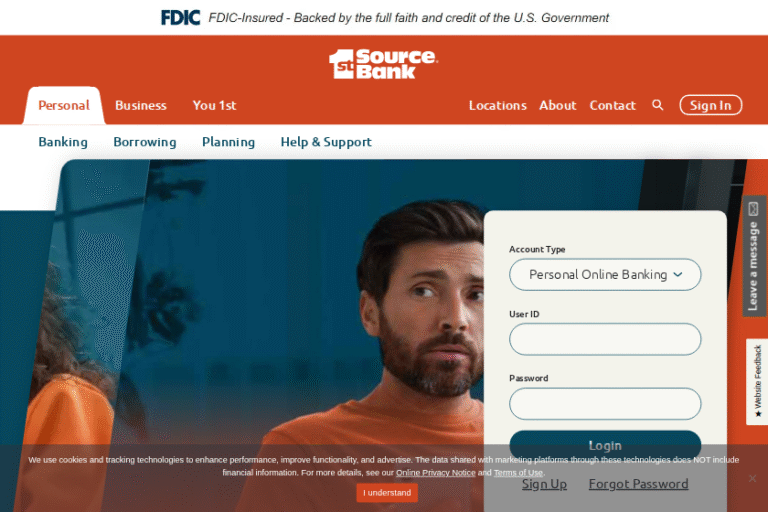The width and height of the screenshot is (768, 512).
Task: Switch to the Business tab
Action: coord(141,105)
